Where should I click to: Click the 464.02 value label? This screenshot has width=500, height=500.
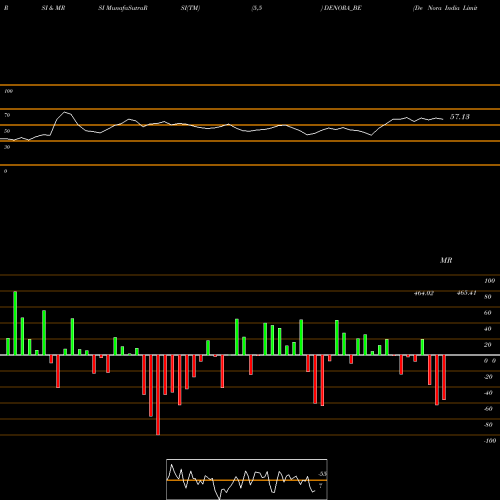[424, 293]
